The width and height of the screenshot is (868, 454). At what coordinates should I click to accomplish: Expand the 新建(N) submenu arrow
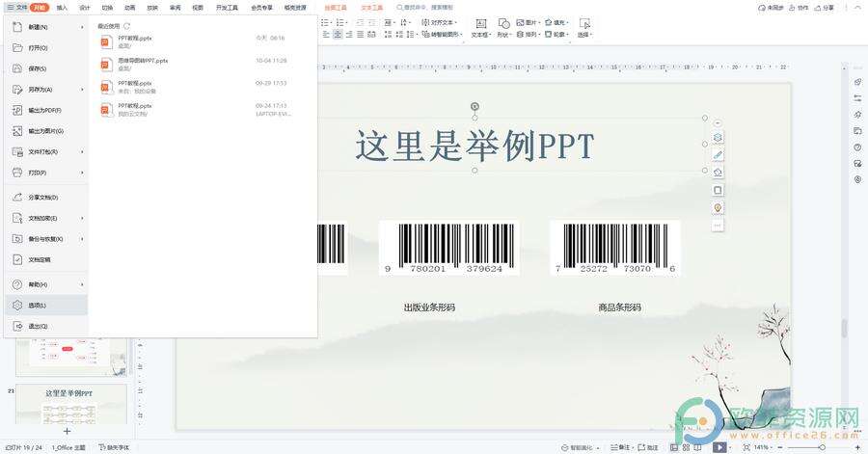coord(82,27)
